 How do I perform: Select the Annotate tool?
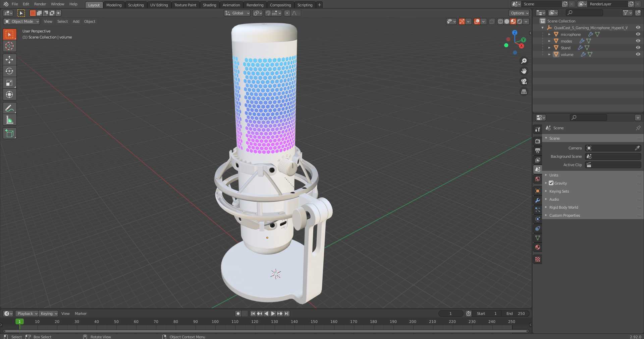pos(9,108)
